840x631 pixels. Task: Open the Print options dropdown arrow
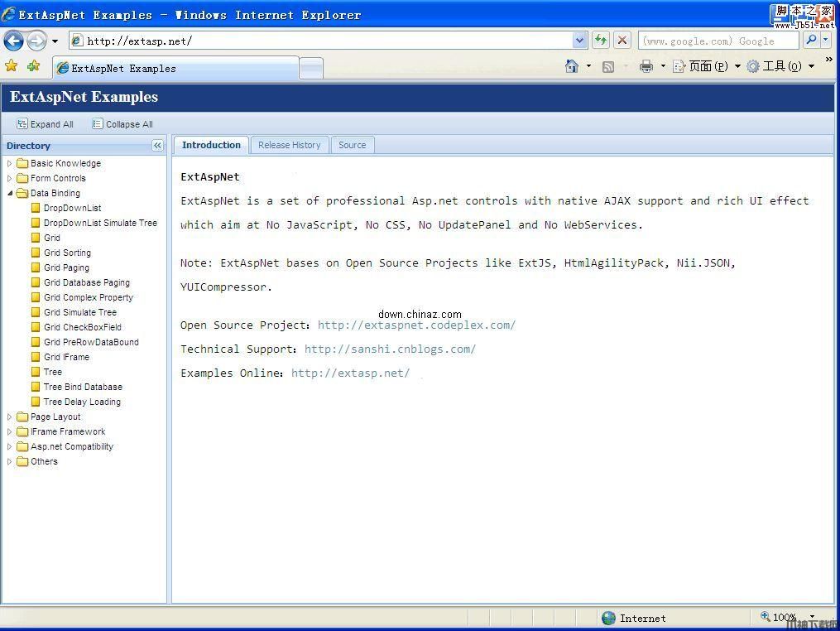(663, 66)
